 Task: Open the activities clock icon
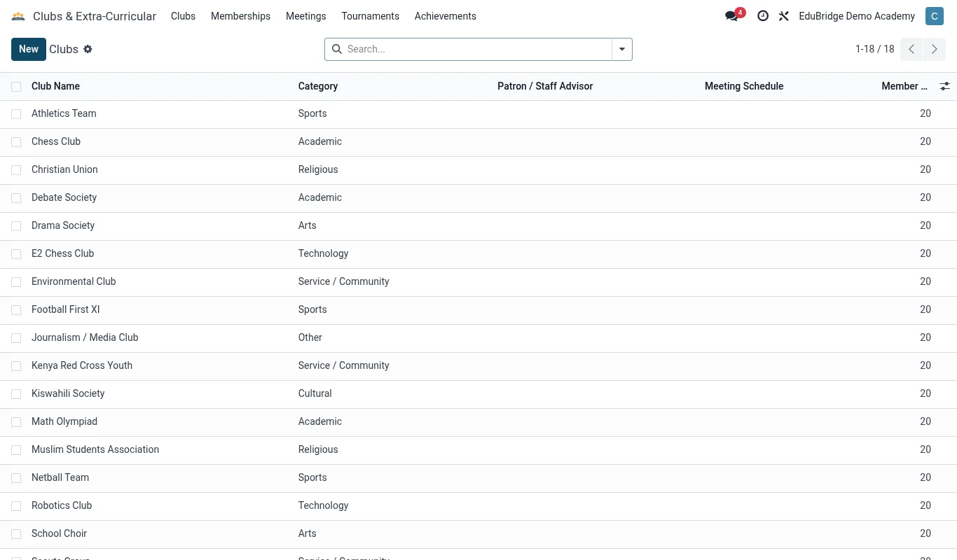tap(763, 16)
